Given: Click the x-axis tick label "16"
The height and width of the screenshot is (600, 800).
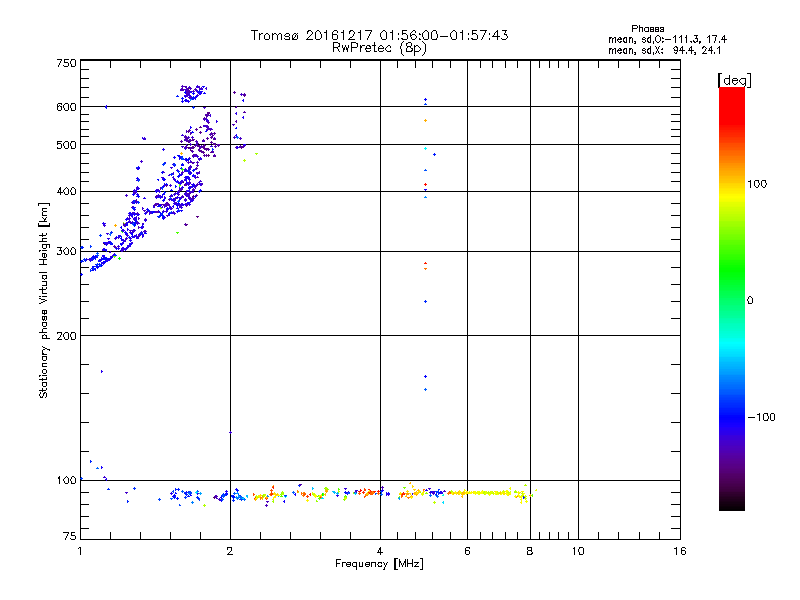Looking at the screenshot, I should (680, 551).
